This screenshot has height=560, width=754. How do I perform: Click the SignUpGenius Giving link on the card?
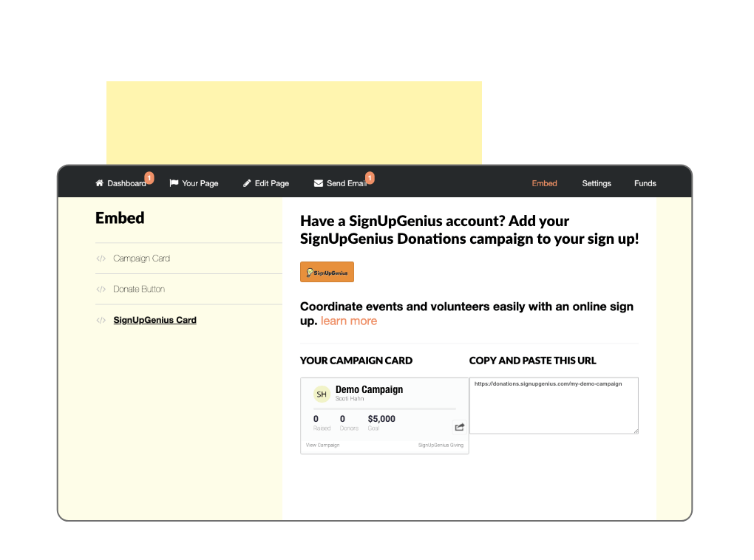click(441, 445)
